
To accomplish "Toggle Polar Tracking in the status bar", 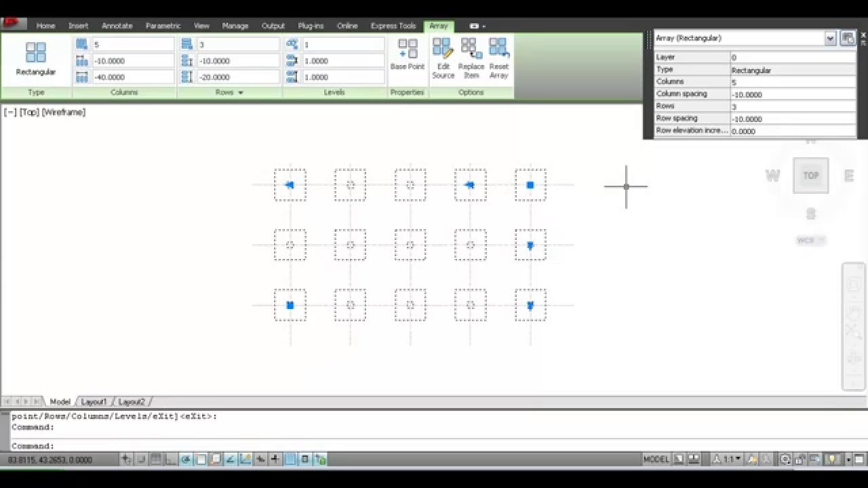I will tap(186, 459).
